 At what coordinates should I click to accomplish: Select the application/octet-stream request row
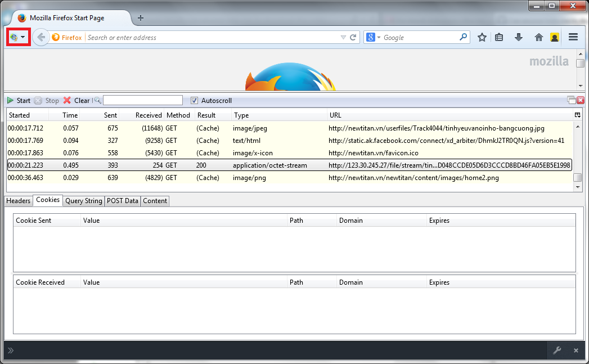(x=290, y=165)
